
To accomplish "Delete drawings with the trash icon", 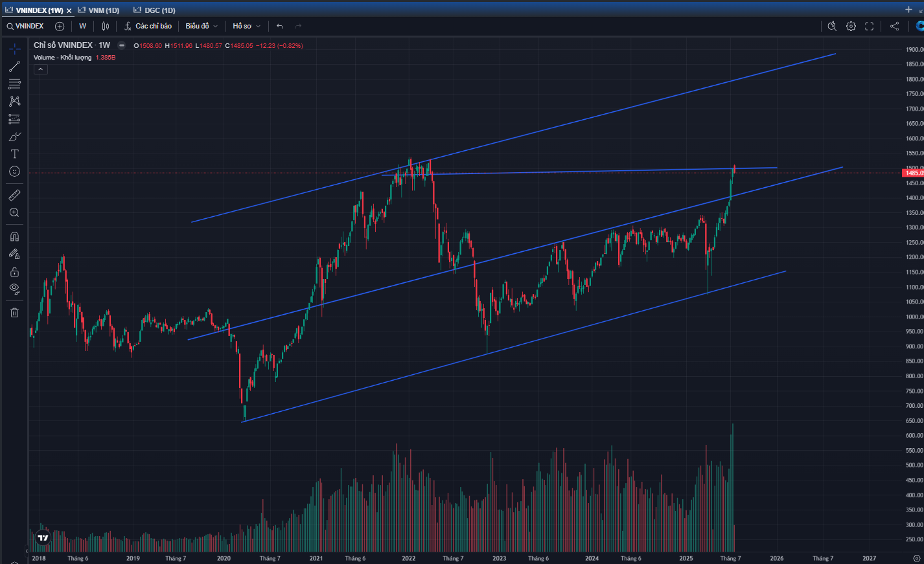I will click(14, 312).
